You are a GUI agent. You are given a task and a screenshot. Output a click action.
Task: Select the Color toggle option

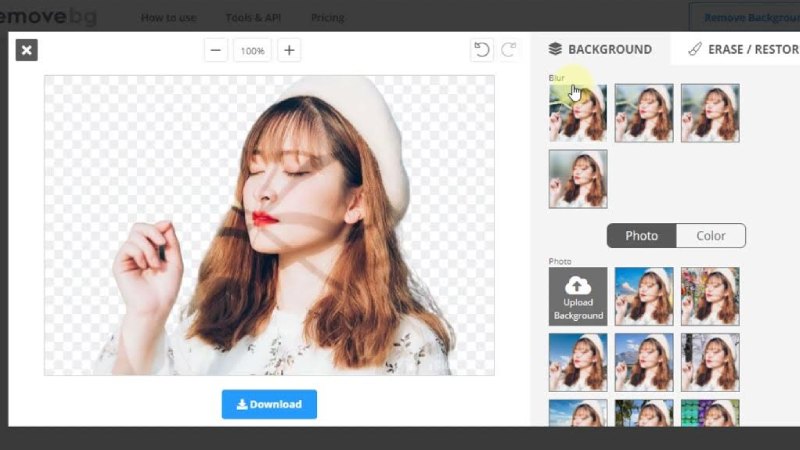click(x=711, y=236)
